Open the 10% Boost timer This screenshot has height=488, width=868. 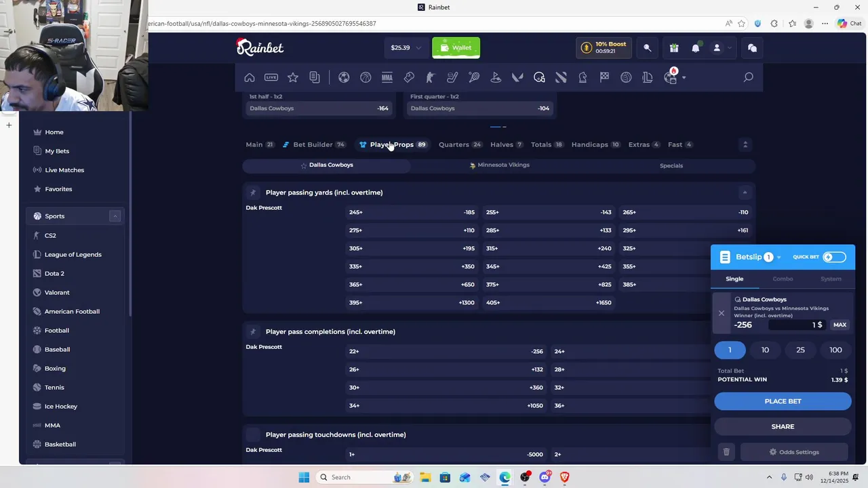pos(604,47)
